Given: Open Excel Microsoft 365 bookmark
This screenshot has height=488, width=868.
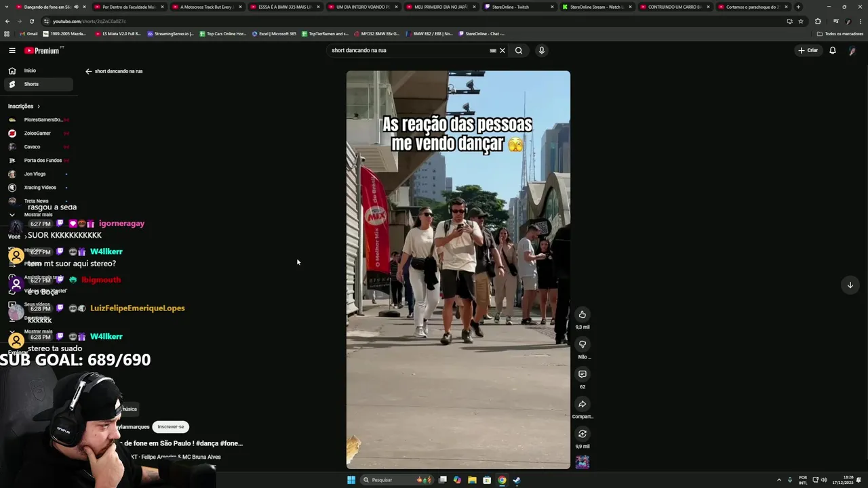Looking at the screenshot, I should (274, 33).
